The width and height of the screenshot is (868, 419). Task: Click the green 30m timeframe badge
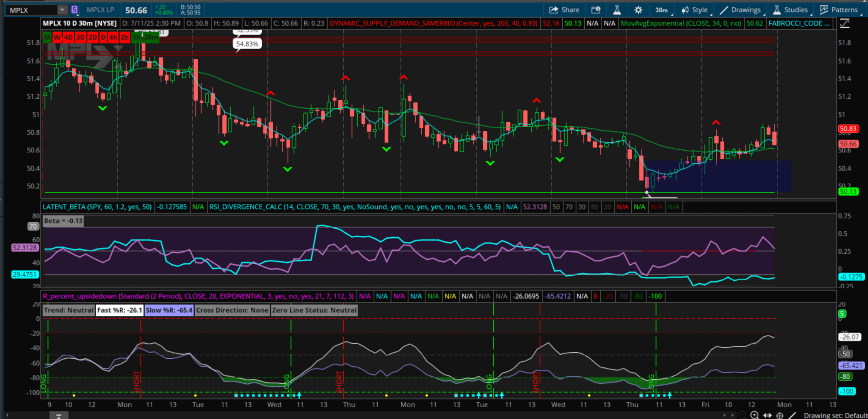pos(151,37)
